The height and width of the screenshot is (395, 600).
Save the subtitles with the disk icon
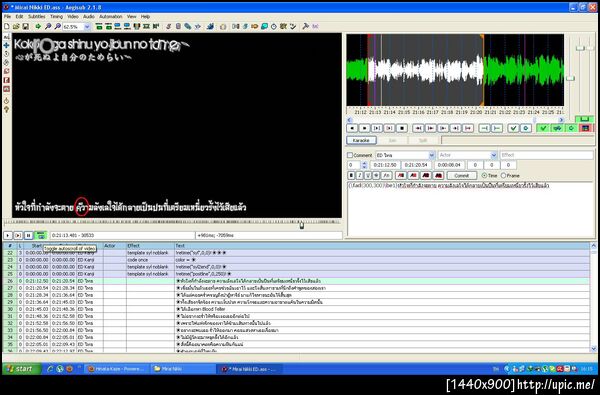point(25,26)
